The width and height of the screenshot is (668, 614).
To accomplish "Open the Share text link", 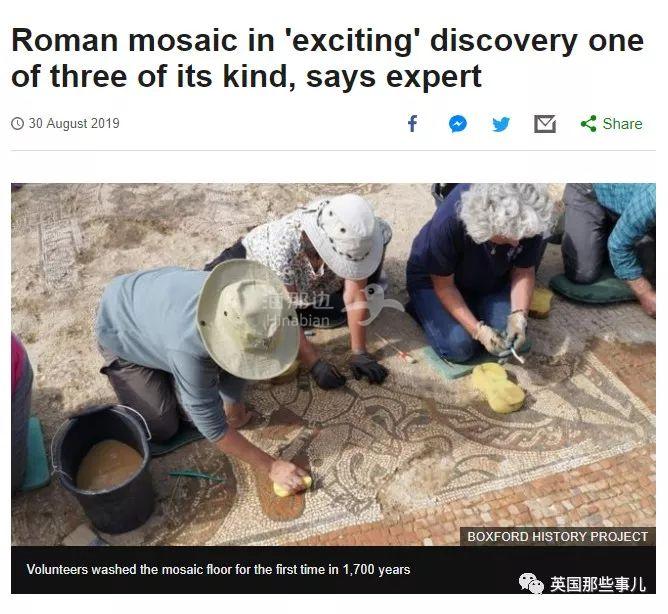I will tap(622, 124).
